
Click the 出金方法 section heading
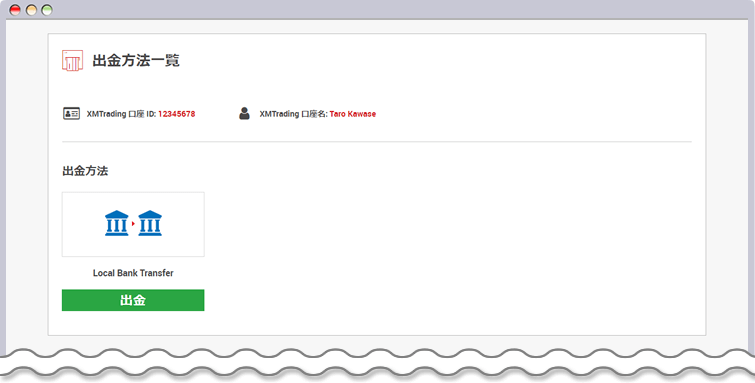(85, 171)
